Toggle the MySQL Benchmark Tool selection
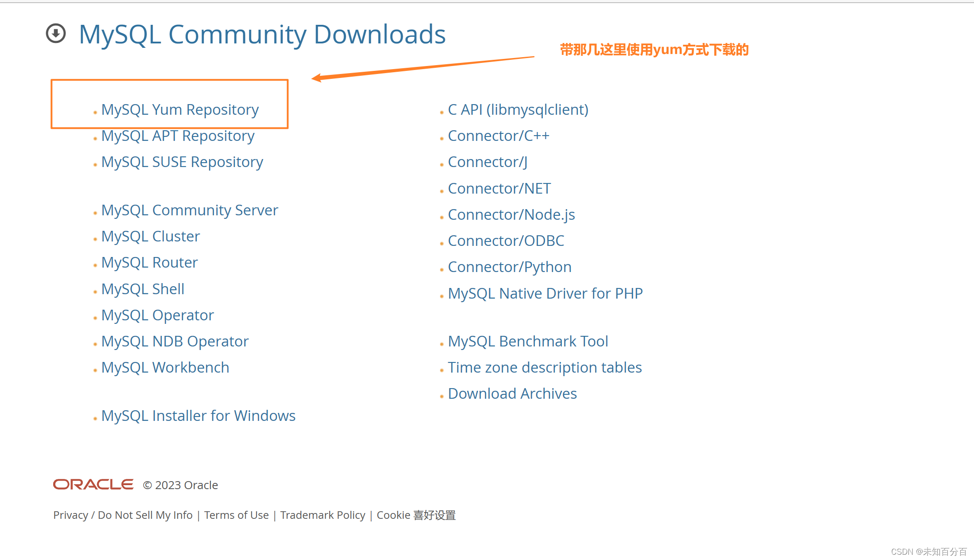This screenshot has height=560, width=974. [x=529, y=341]
